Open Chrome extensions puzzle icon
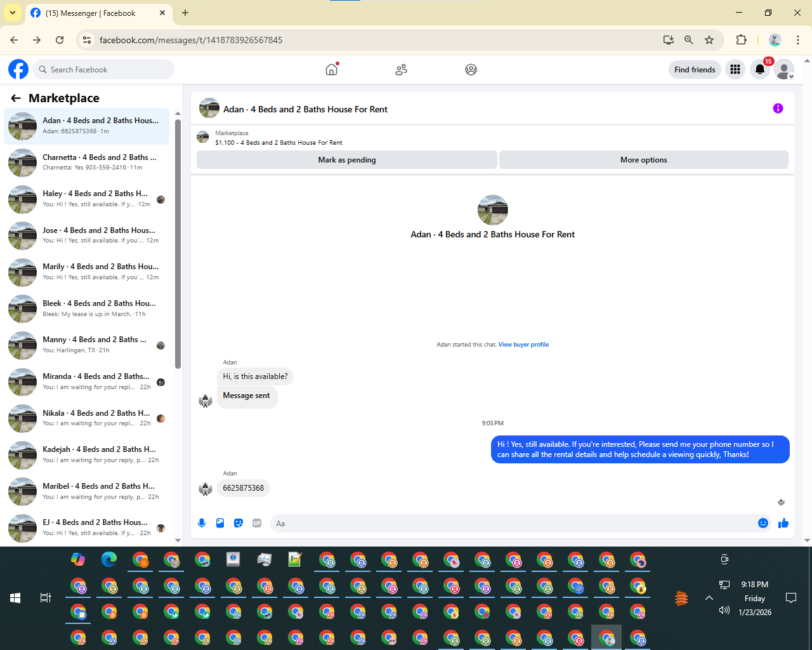Image resolution: width=812 pixels, height=650 pixels. (741, 40)
